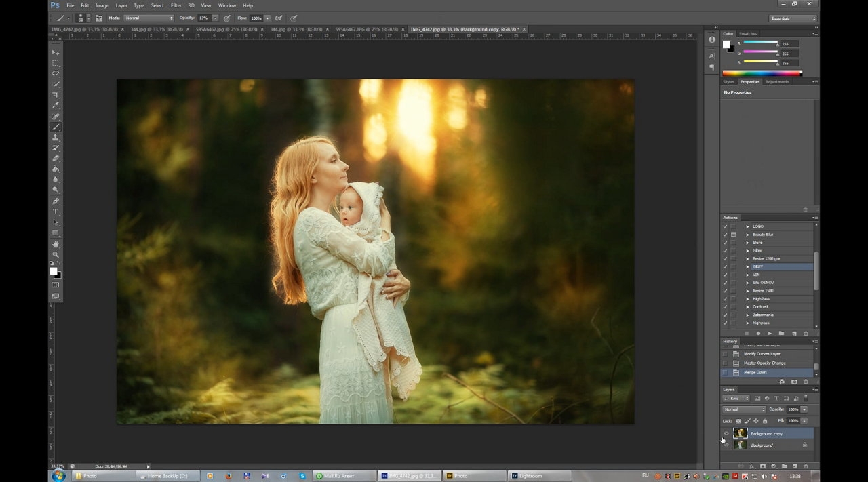Select the Crop tool
The image size is (868, 482).
coord(56,95)
